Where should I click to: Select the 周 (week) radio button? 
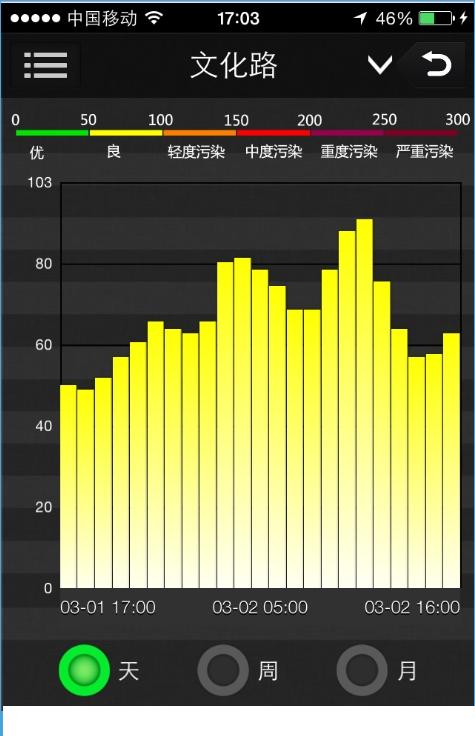223,670
